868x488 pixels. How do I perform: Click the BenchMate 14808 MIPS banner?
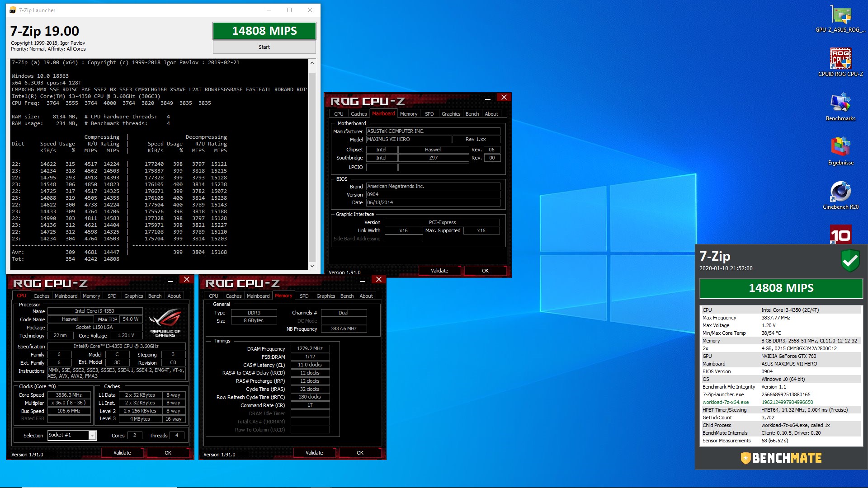[781, 288]
